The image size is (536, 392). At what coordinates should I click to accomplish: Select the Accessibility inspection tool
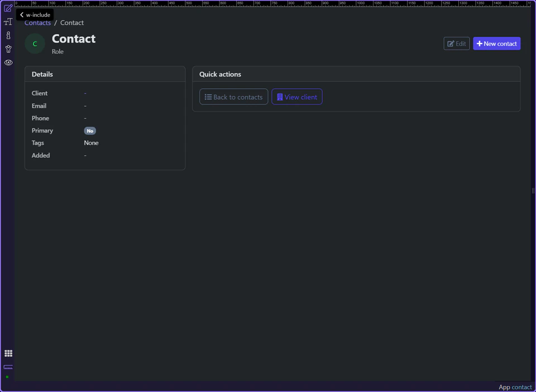pos(8,49)
